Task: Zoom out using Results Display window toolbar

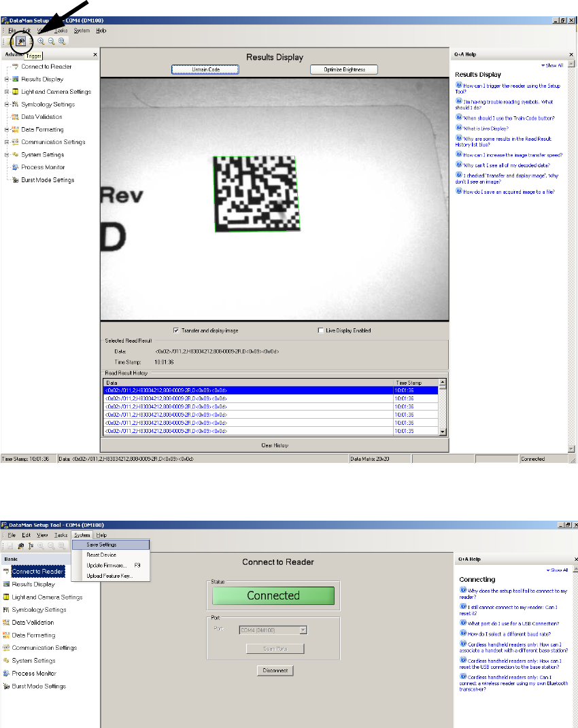Action: [51, 41]
